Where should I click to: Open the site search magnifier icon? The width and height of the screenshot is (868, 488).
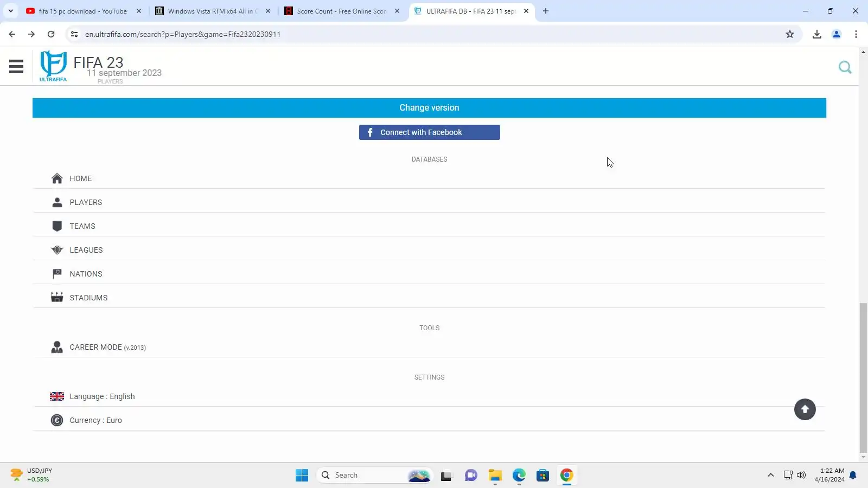click(x=845, y=67)
